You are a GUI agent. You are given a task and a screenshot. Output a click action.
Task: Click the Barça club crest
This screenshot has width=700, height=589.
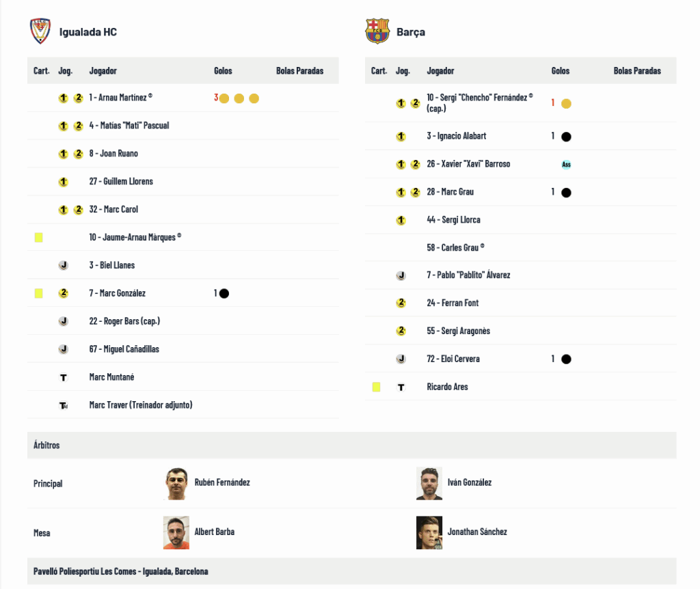377,31
